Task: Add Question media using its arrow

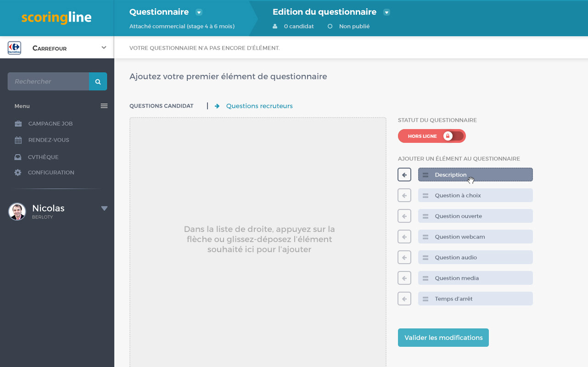Action: tap(404, 278)
